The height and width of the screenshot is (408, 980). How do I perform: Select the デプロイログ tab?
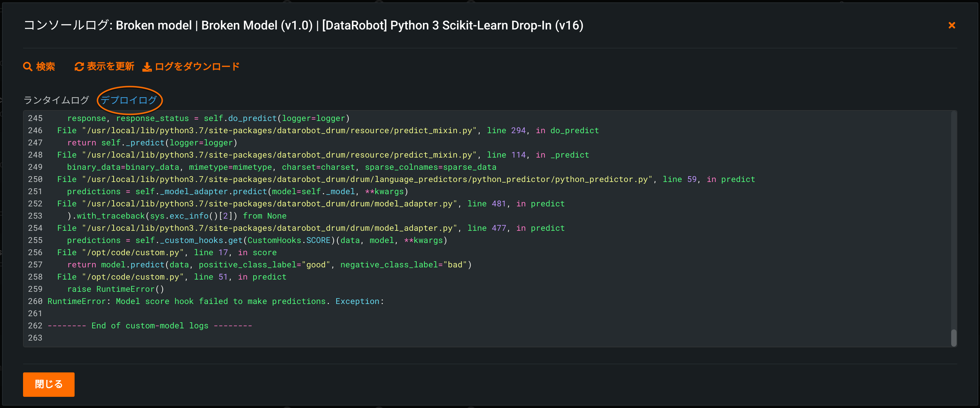tap(128, 100)
